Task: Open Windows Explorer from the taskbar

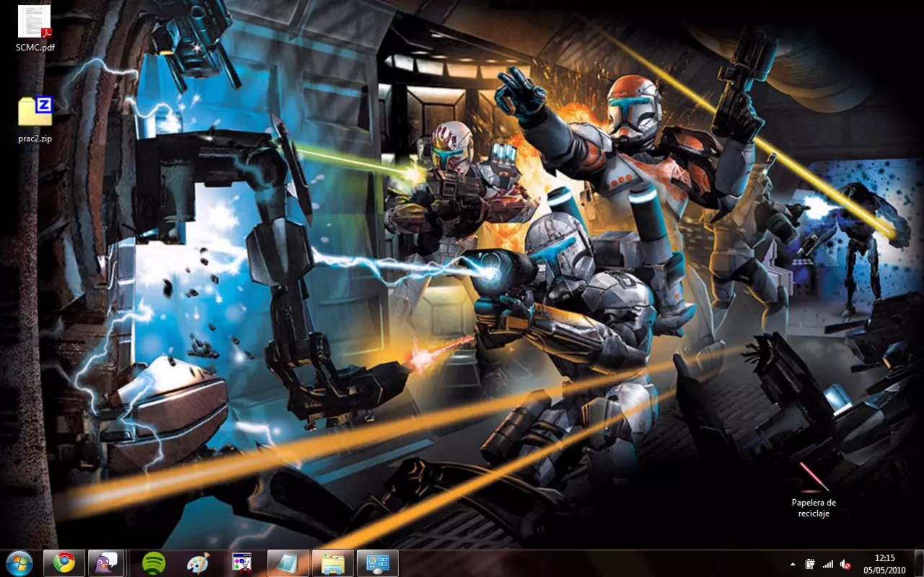Action: coord(333,563)
